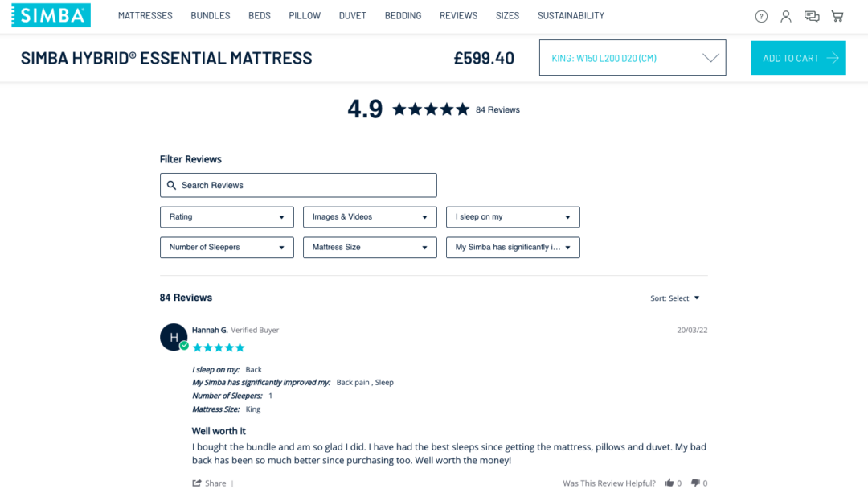Open the Beds menu
Screen dimensions: 868x497
(259, 15)
